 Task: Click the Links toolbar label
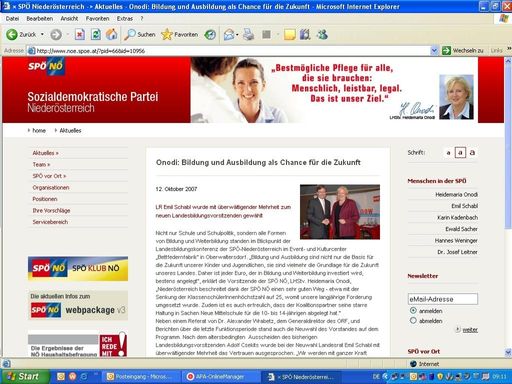tap(496, 50)
